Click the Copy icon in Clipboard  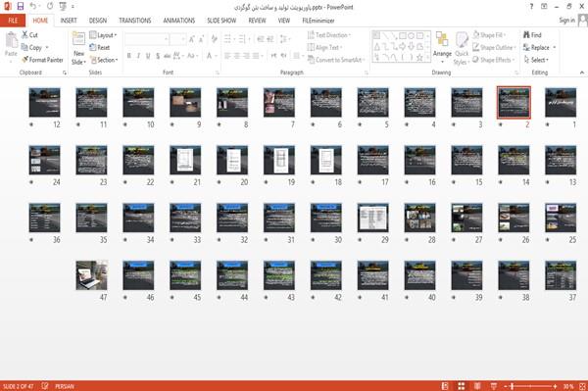click(24, 47)
